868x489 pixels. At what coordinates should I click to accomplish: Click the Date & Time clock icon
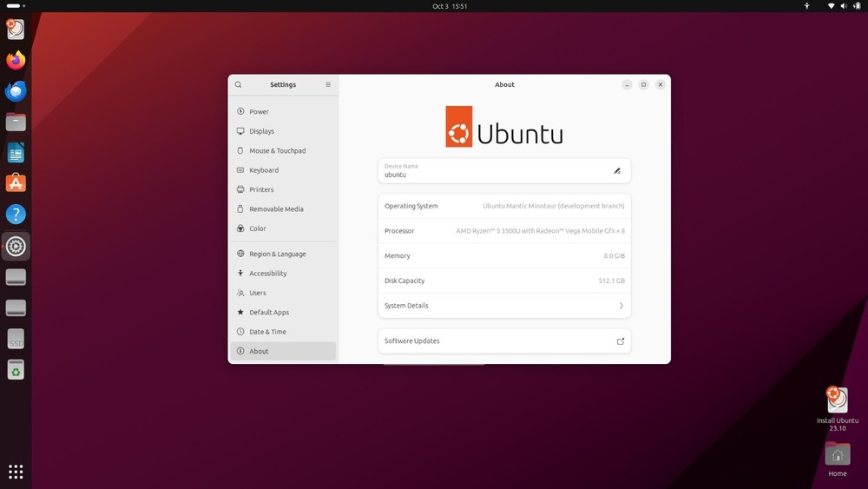(240, 332)
